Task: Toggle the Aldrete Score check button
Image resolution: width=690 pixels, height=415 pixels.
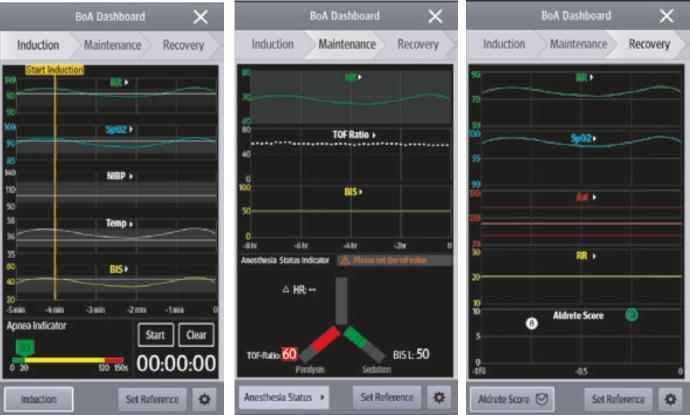Action: coord(509,398)
